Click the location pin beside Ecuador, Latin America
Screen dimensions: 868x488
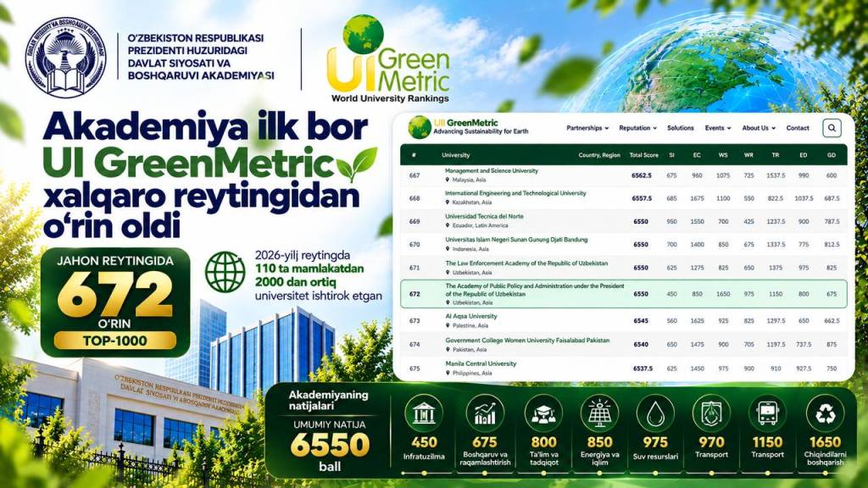[x=448, y=225]
